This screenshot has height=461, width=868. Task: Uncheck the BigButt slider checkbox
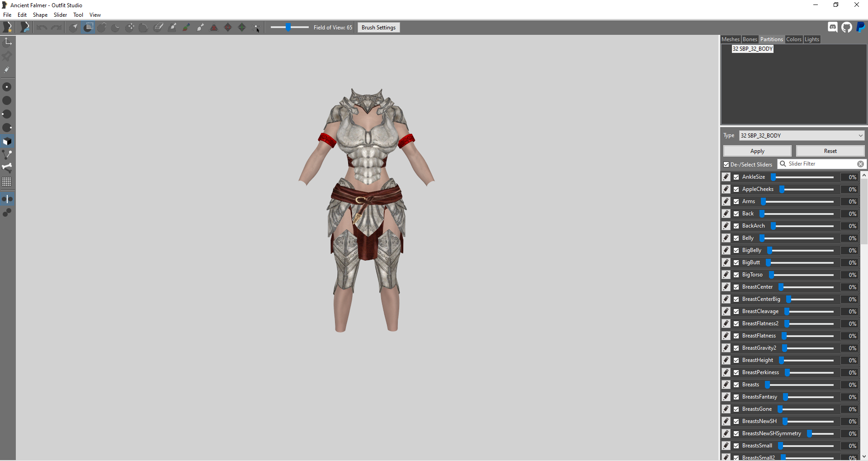tap(736, 263)
